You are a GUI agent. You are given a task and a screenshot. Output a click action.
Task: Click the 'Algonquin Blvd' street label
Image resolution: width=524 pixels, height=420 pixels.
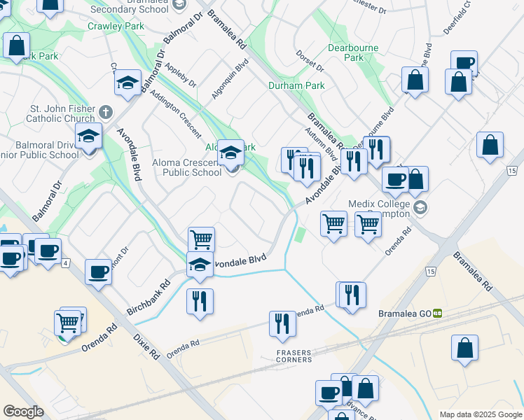pos(230,79)
